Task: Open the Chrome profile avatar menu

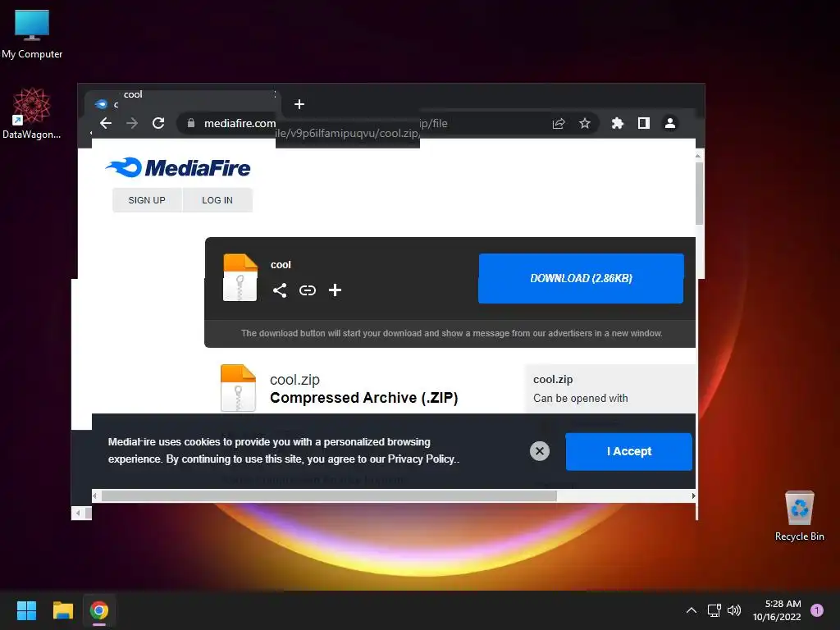Action: point(669,123)
